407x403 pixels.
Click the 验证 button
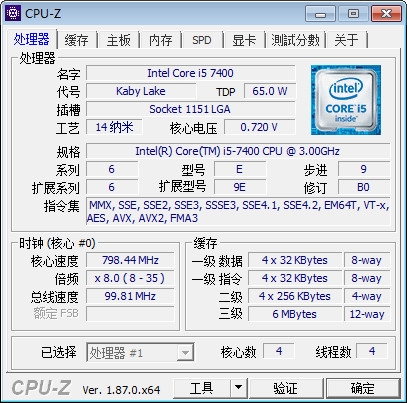tap(286, 388)
